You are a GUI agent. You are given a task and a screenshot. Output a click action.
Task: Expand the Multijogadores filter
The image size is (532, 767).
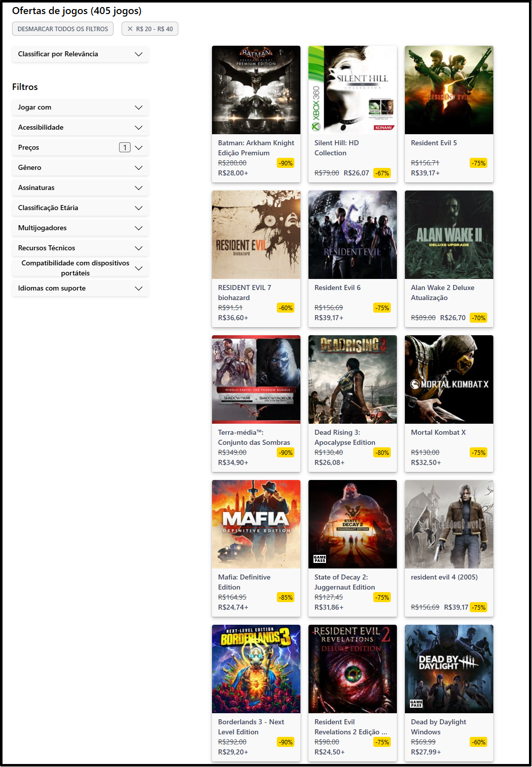[x=80, y=228]
